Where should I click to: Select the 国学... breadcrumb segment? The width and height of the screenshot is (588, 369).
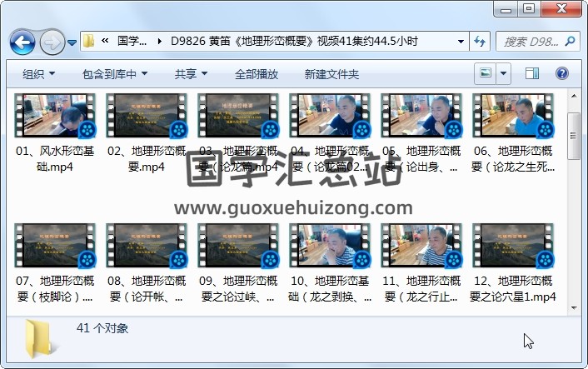pyautogui.click(x=132, y=41)
